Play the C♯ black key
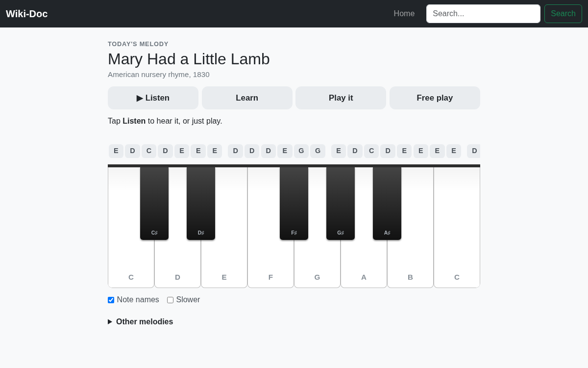The height and width of the screenshot is (368, 588). (154, 203)
